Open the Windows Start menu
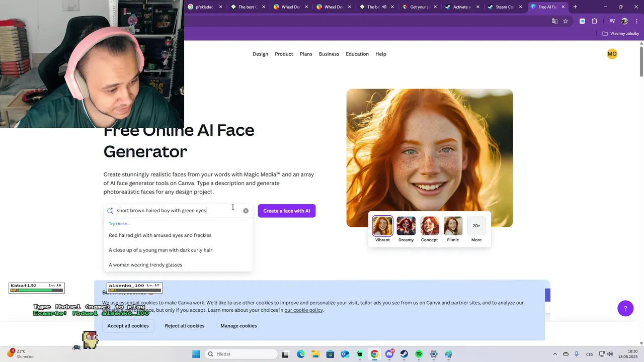The width and height of the screenshot is (644, 362). tap(196, 354)
